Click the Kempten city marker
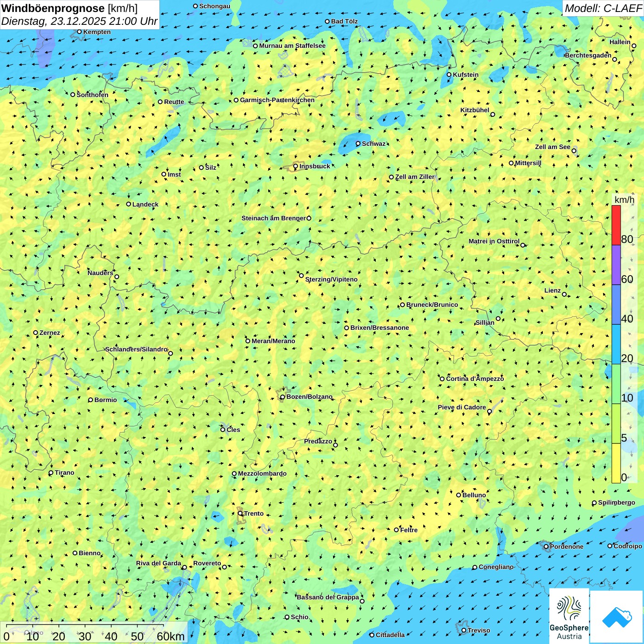The image size is (644, 644). (79, 32)
